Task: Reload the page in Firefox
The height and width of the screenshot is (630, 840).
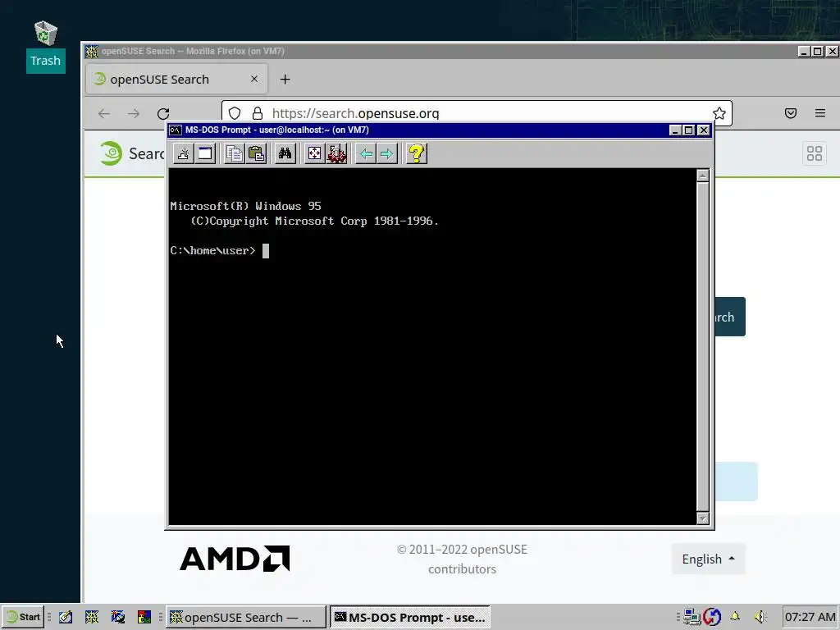Action: point(163,113)
